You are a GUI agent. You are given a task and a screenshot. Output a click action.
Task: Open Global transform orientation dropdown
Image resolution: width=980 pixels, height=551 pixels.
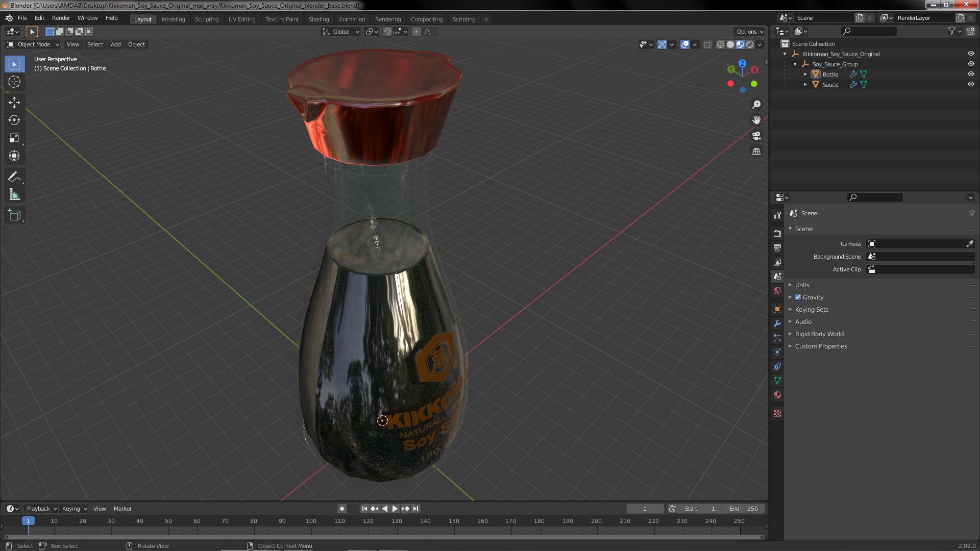(341, 32)
